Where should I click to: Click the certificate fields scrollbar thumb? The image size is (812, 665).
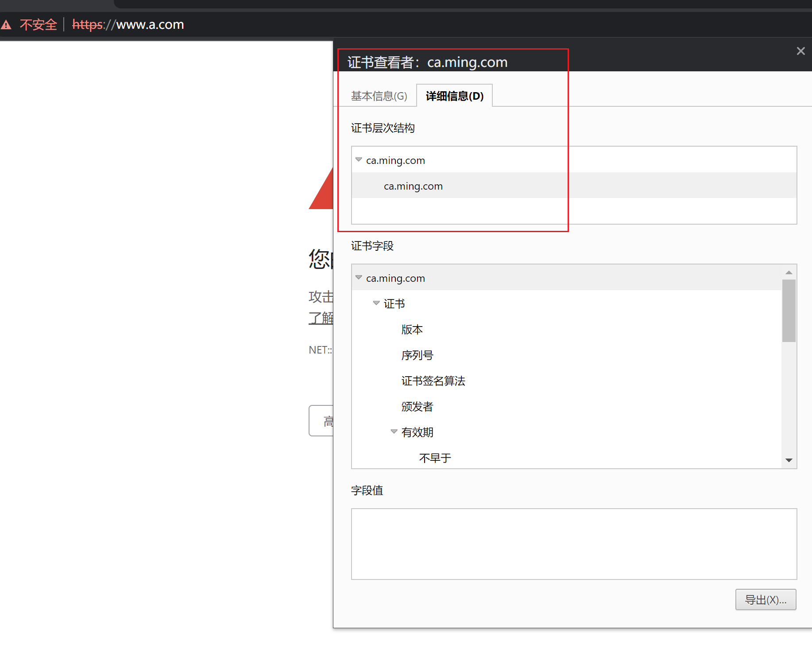pos(789,310)
